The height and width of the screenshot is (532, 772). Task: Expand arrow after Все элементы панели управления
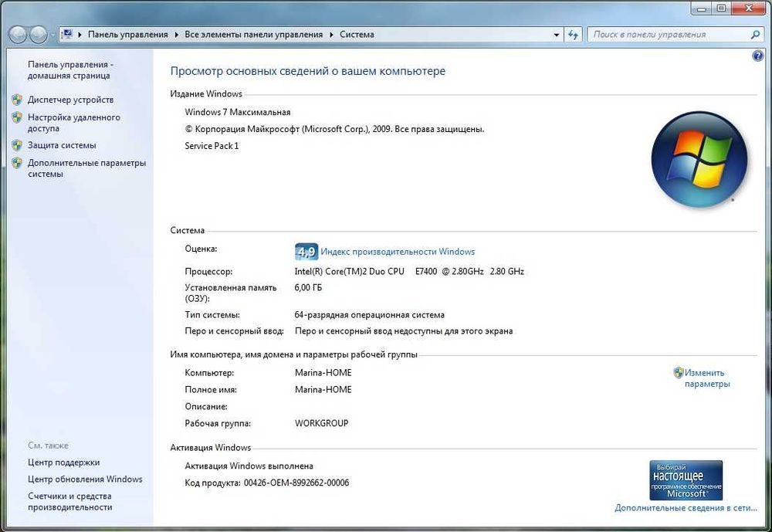331,35
